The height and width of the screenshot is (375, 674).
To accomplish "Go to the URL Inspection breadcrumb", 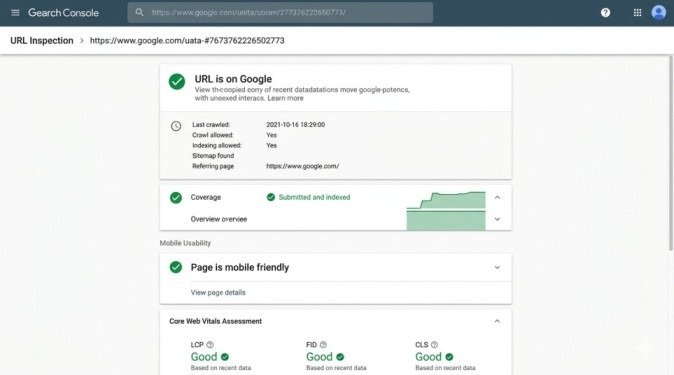I will tap(42, 40).
